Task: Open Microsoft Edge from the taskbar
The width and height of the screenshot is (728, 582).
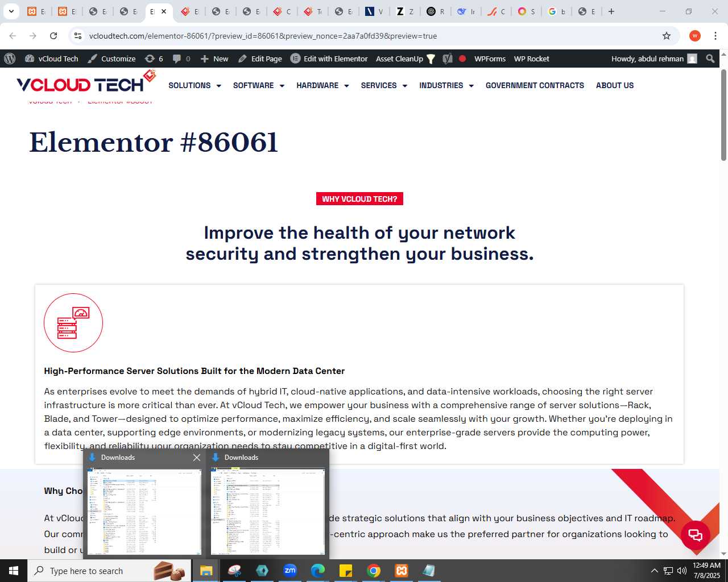Action: coord(318,571)
